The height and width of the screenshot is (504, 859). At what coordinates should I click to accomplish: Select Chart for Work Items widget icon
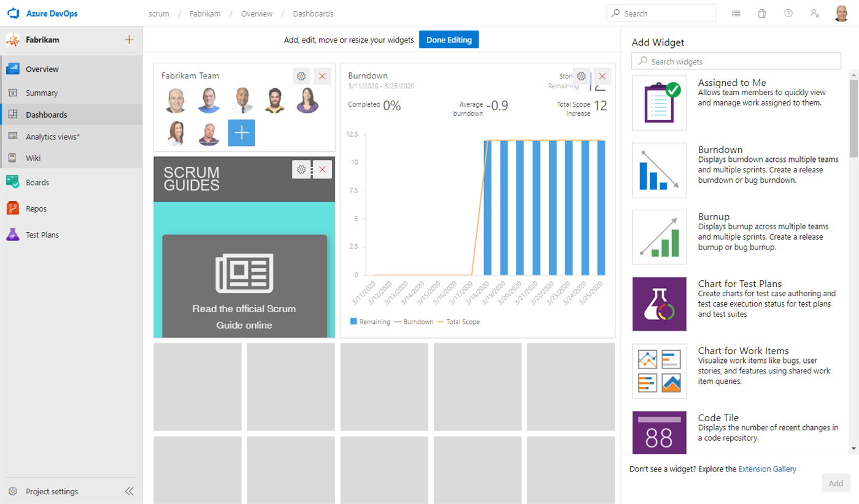pos(660,371)
